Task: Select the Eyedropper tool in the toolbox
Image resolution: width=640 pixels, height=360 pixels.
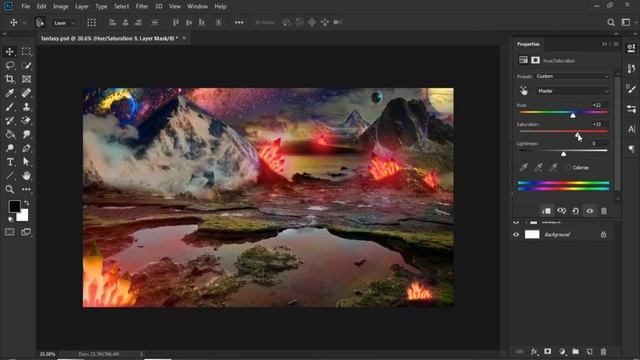Action: (10, 93)
